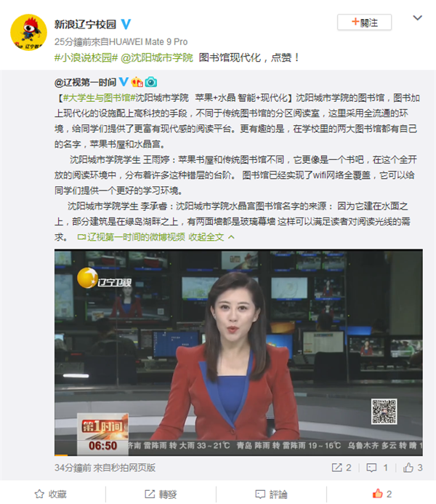Select the 轉發 repost tab

(x=161, y=494)
